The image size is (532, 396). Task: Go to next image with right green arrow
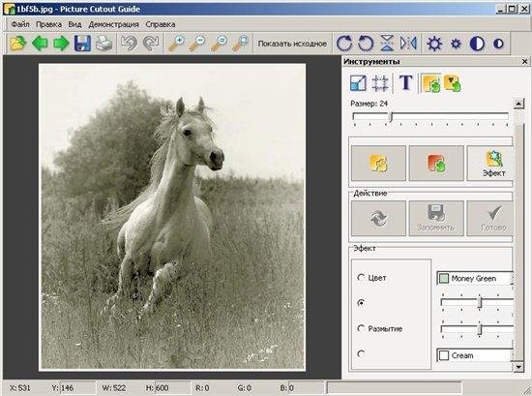(x=61, y=44)
